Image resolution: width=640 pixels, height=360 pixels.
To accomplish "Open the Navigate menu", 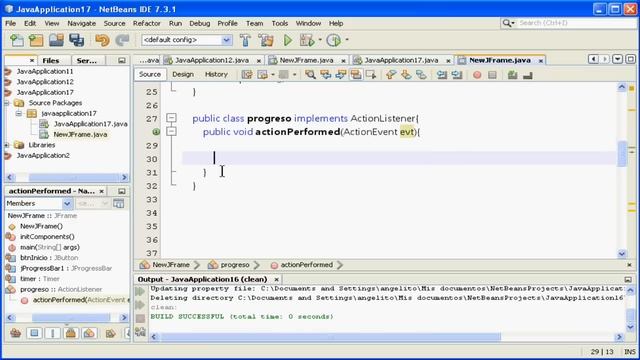I will click(81, 23).
